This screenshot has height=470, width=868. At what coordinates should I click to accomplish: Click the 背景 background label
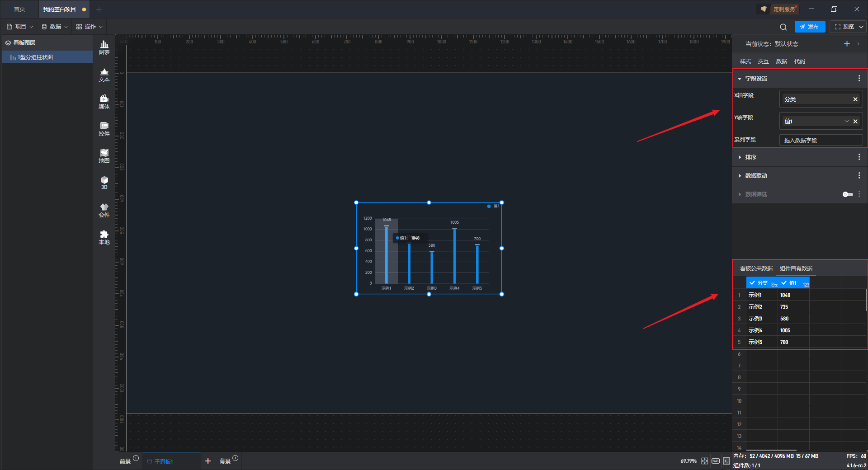pyautogui.click(x=225, y=461)
